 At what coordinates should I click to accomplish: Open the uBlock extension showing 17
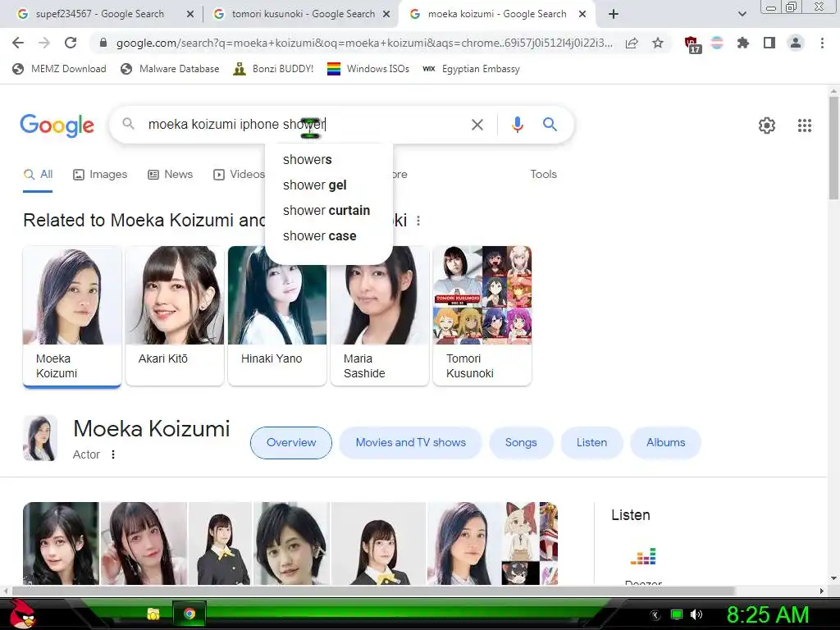tap(692, 44)
